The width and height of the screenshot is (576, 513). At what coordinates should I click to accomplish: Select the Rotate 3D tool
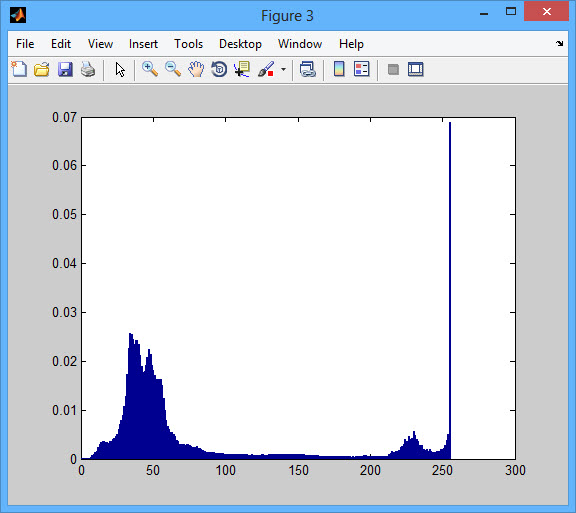219,69
